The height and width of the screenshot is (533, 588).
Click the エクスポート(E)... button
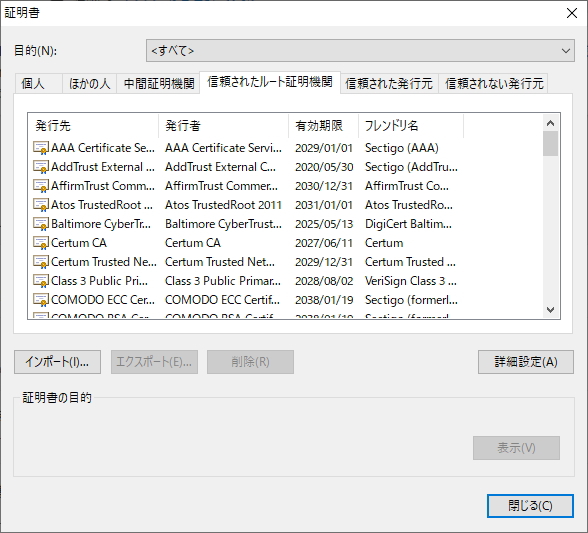click(154, 362)
